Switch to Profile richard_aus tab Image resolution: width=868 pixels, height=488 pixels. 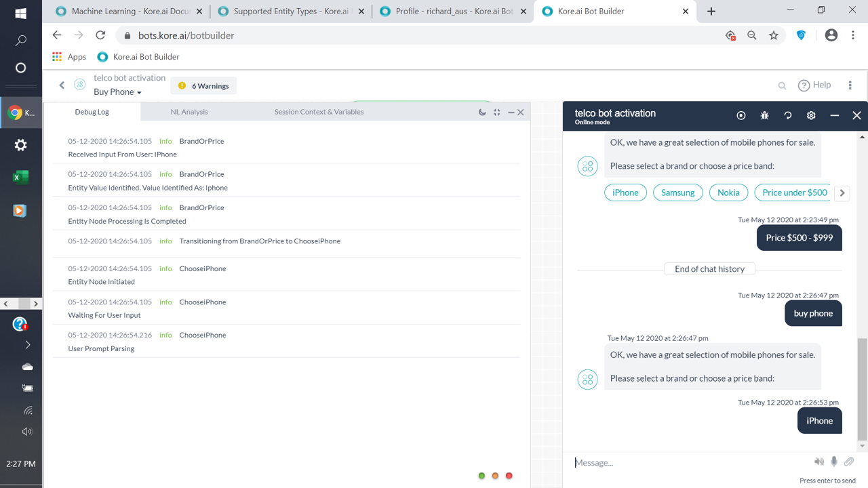(452, 12)
